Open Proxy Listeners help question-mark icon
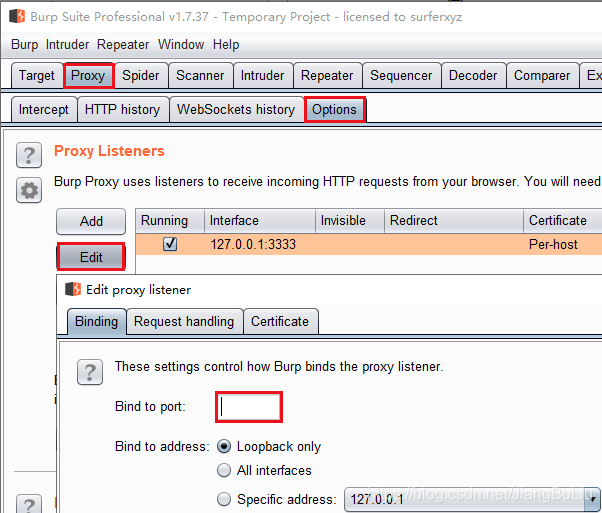The image size is (602, 513). tap(29, 155)
